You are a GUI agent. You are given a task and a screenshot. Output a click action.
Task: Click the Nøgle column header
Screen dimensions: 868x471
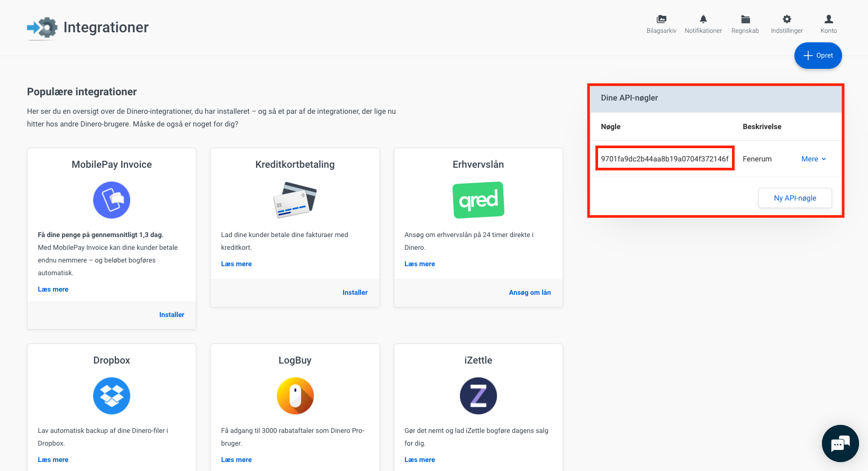tap(611, 126)
